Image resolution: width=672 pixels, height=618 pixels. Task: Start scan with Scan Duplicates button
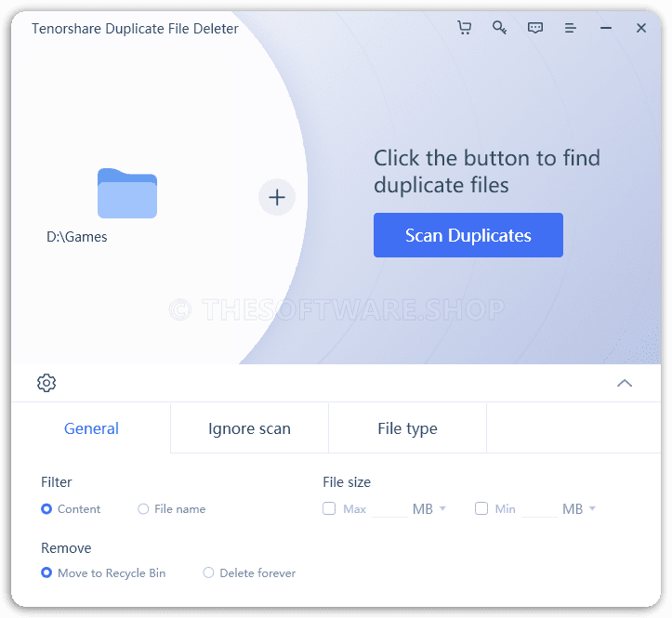[x=468, y=235]
